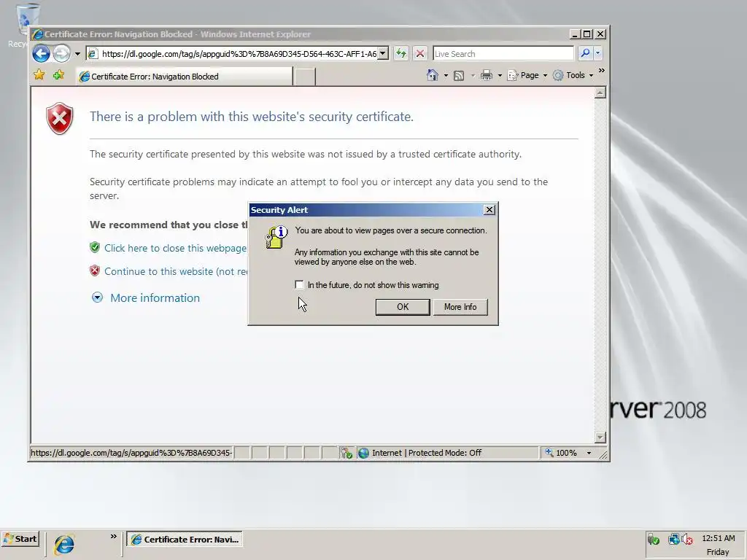Screen dimensions: 747x560
Task: Expand the Quick Launch chevron
Action: click(113, 537)
